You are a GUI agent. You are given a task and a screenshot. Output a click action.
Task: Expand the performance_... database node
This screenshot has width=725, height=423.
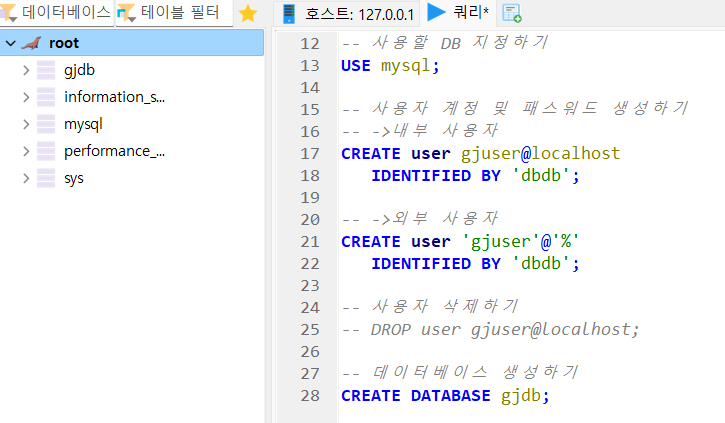point(26,151)
